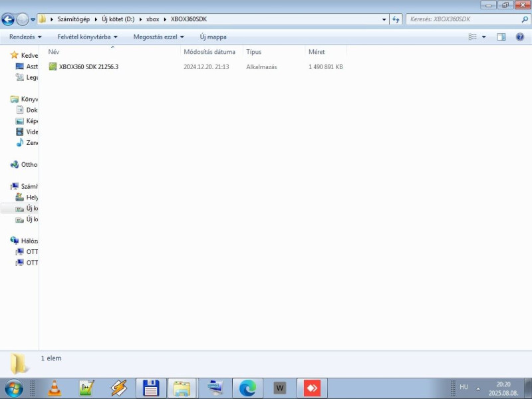Image resolution: width=532 pixels, height=399 pixels.
Task: Open Notepad++ from the taskbar
Action: click(86, 388)
